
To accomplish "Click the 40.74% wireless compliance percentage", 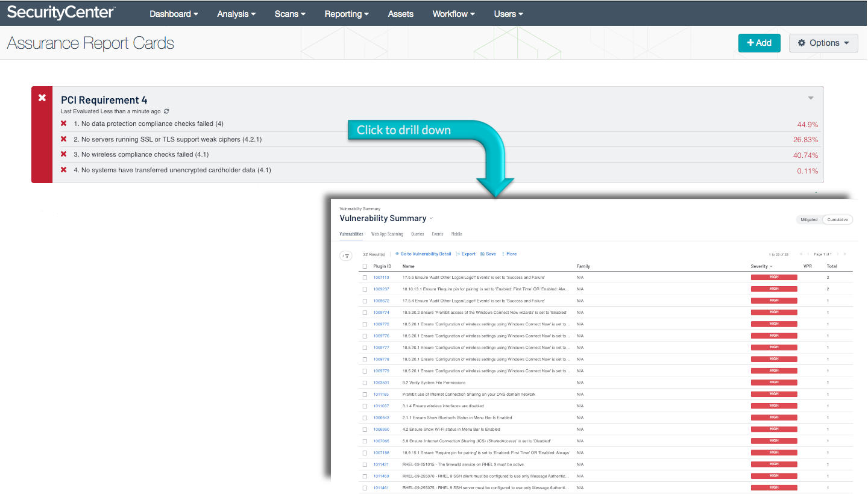I will click(x=806, y=155).
